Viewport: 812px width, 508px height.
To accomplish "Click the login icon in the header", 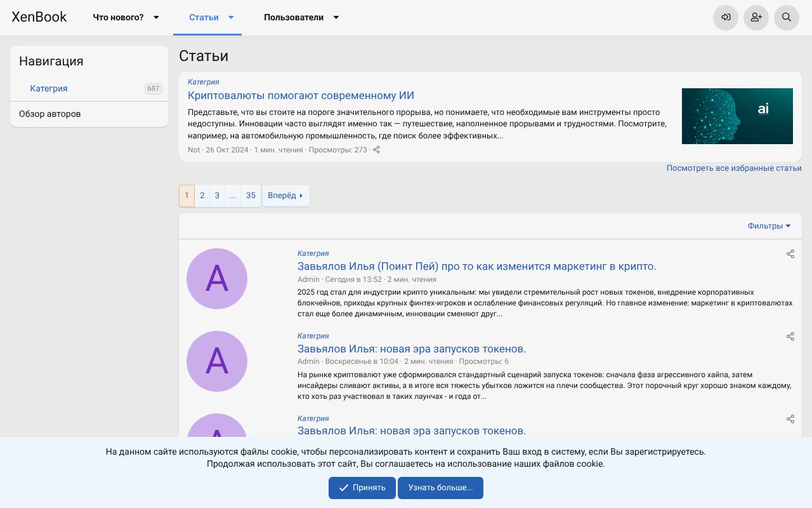I will (726, 17).
